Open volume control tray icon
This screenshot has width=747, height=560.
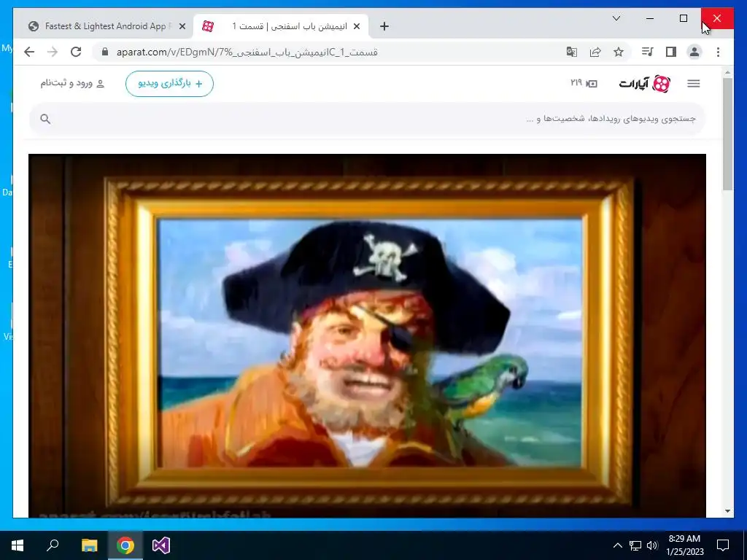[652, 545]
